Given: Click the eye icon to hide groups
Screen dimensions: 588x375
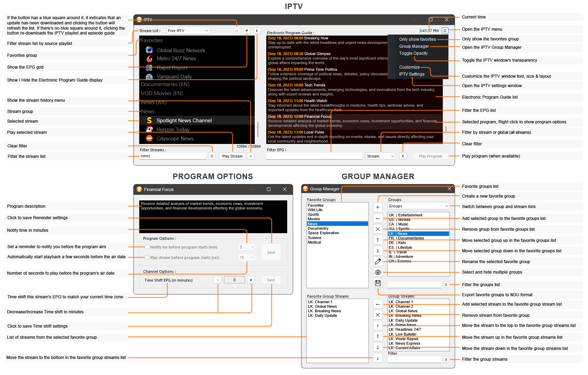Looking at the screenshot, I should (378, 272).
